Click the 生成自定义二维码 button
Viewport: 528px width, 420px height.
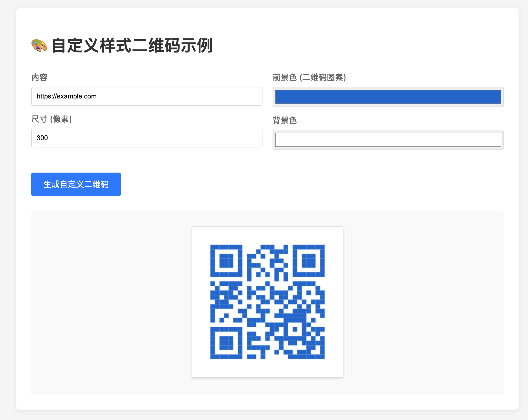point(76,184)
